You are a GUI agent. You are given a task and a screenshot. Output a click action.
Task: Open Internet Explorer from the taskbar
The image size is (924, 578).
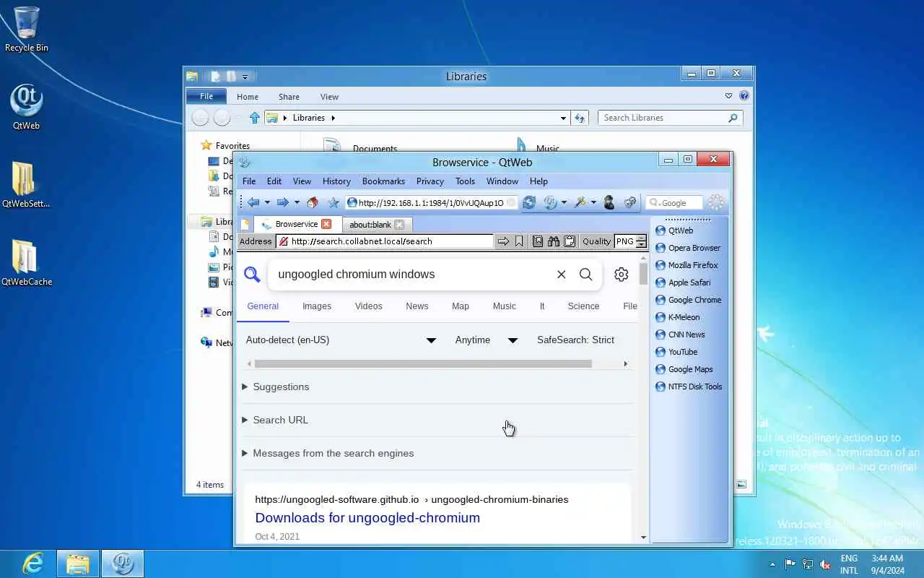[x=32, y=564]
